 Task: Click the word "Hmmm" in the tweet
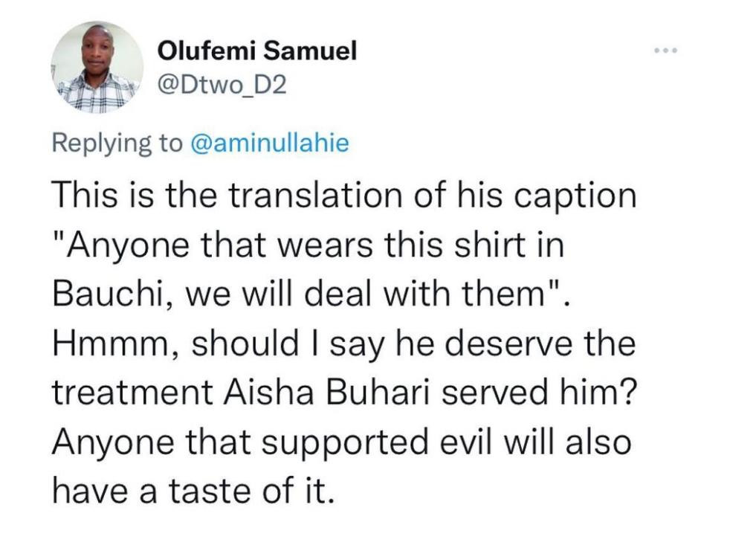click(x=112, y=344)
